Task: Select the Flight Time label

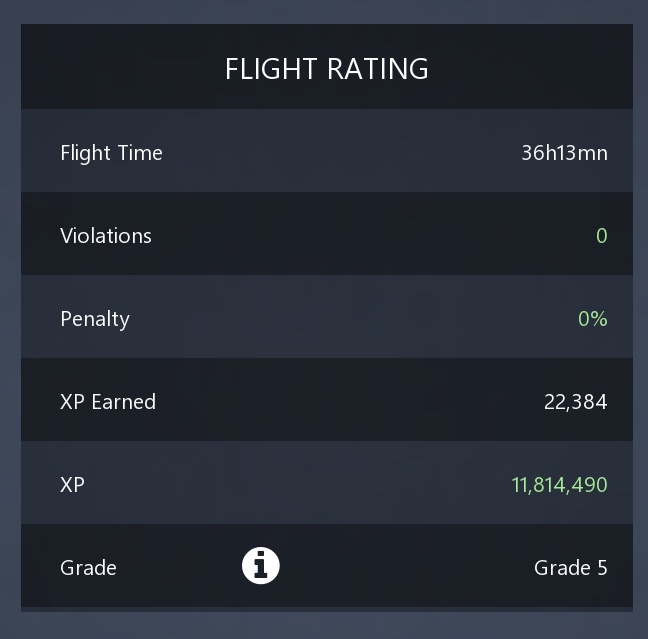Action: point(111,153)
